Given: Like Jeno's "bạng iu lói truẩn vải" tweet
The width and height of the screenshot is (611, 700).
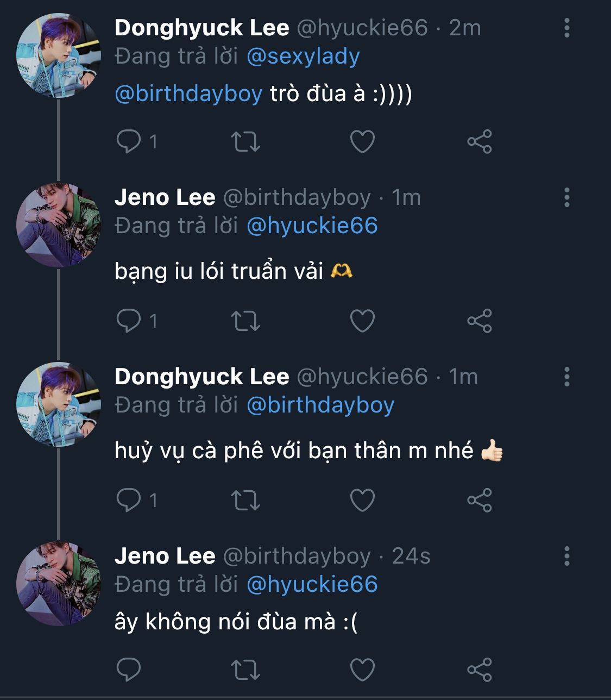Looking at the screenshot, I should 362,321.
